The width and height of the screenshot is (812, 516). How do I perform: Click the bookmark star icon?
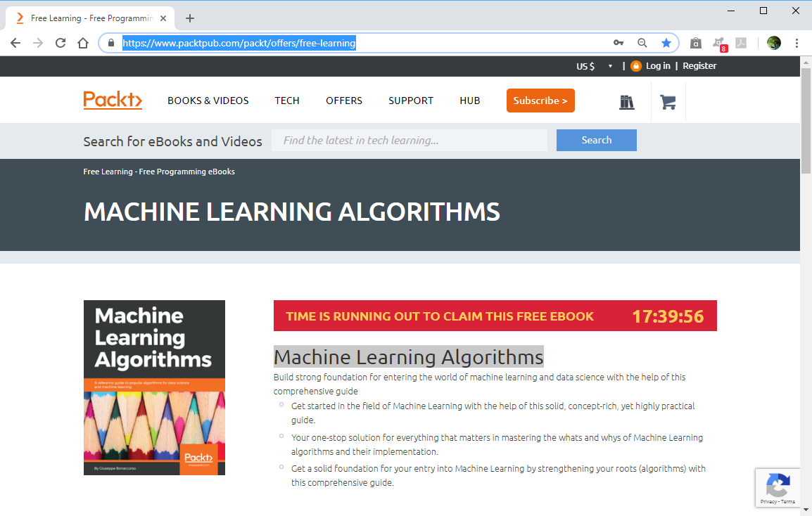(666, 43)
